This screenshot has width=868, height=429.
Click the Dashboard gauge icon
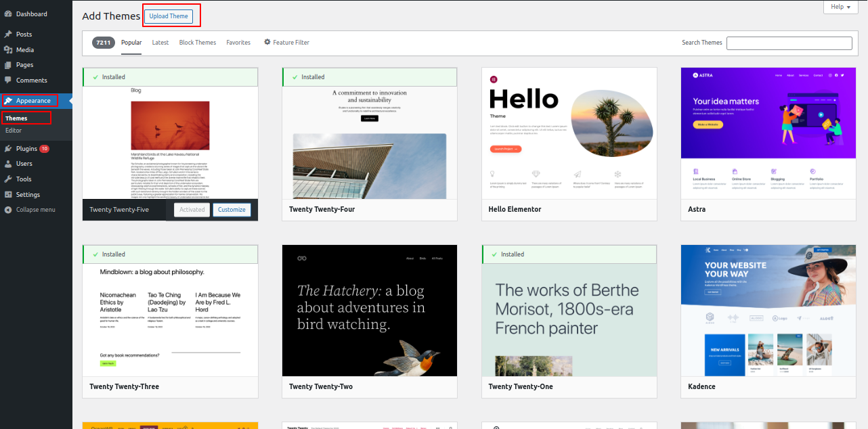click(8, 14)
